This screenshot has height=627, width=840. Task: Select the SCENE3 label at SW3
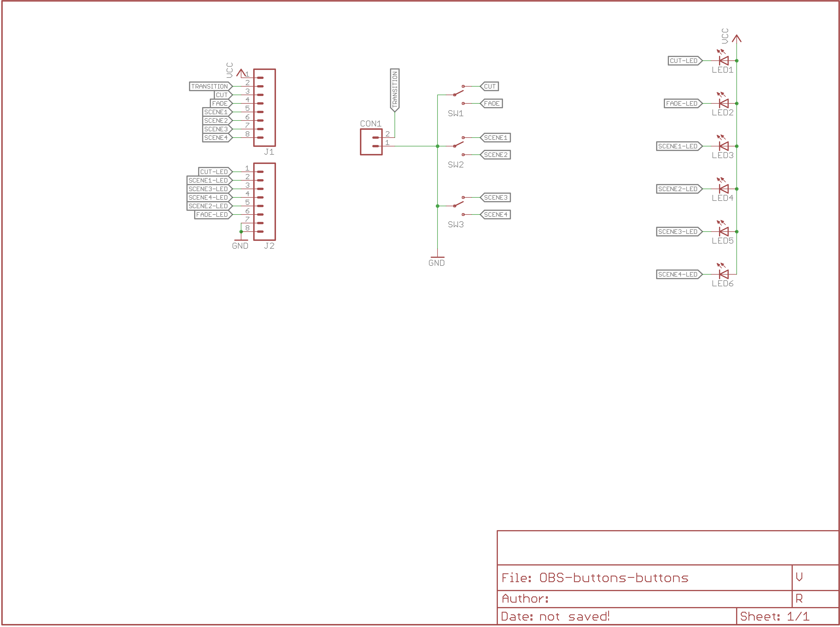(495, 197)
